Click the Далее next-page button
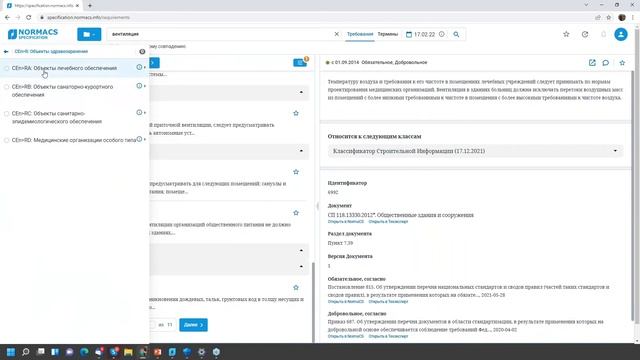This screenshot has height=360, width=640. click(193, 325)
